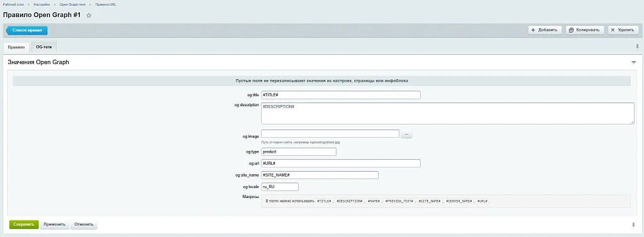Viewport: 644px width, 237px height.
Task: Open Настройки breadcrumb link
Action: (x=42, y=4)
